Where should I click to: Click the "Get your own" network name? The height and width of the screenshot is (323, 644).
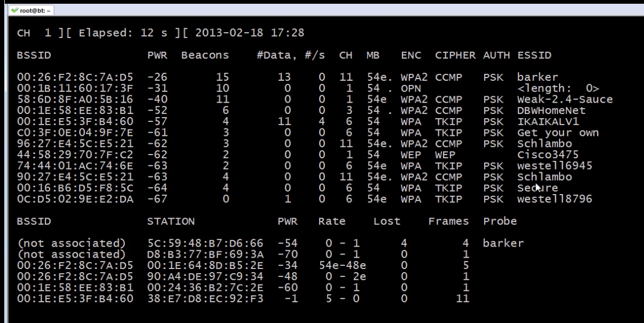coord(558,133)
